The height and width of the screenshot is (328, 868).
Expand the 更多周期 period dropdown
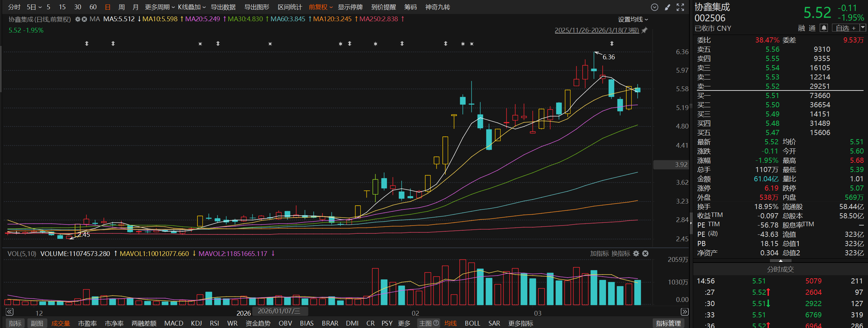click(x=159, y=7)
